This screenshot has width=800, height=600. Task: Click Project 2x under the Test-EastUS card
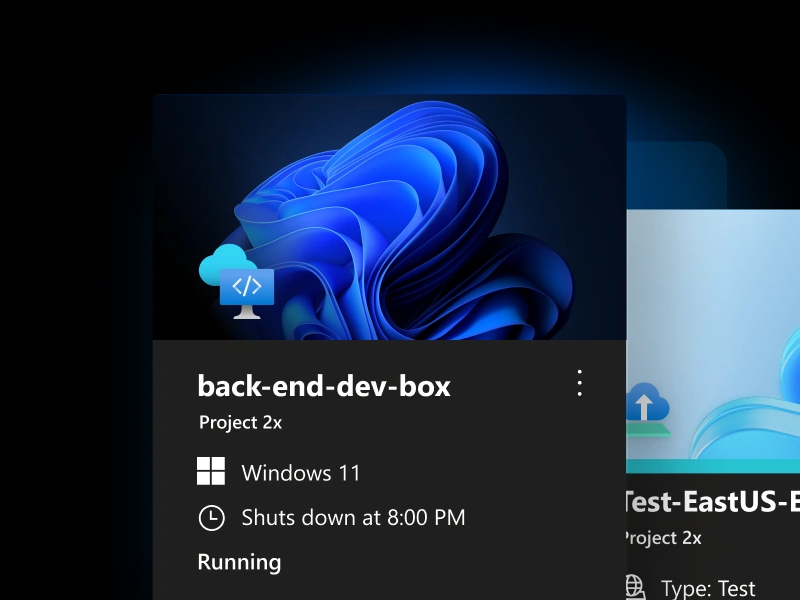[664, 538]
